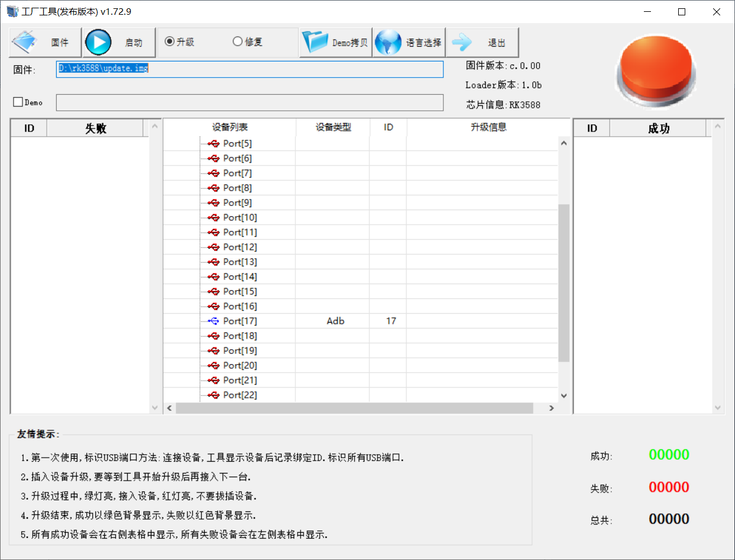Click the 固件版本:c.0.00 label

(503, 66)
